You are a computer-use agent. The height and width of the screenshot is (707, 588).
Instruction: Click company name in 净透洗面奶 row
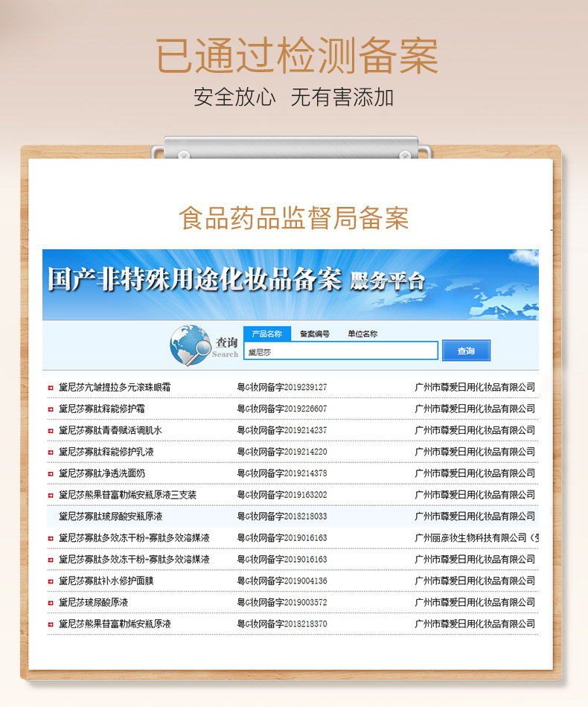pos(475,473)
